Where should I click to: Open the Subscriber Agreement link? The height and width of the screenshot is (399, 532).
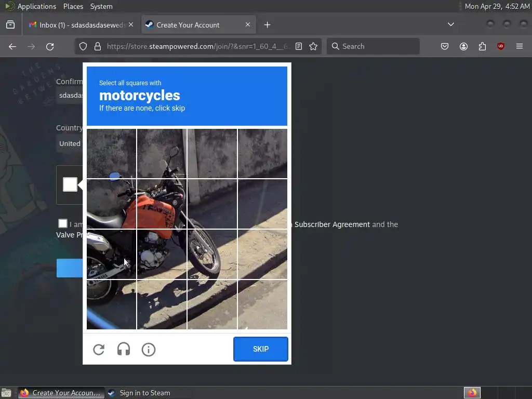(332, 224)
